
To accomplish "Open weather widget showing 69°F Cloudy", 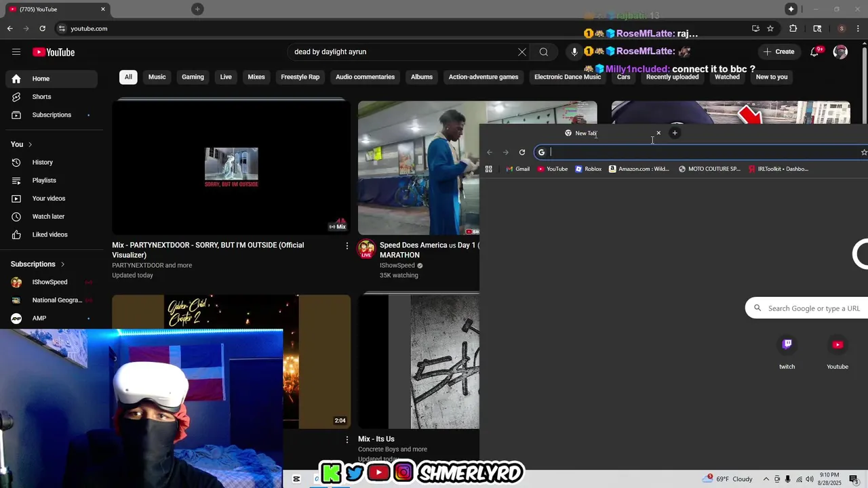I will 728,479.
